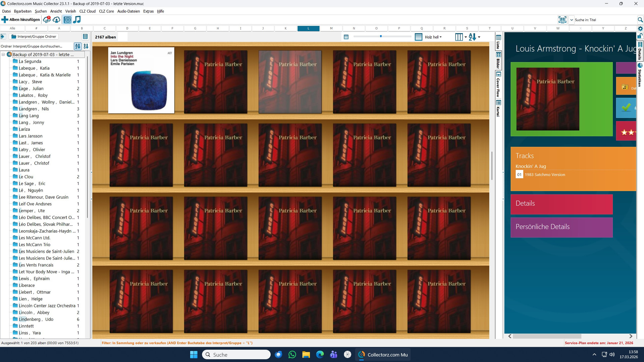Open the CLZ Cloud menu
The width and height of the screenshot is (644, 362).
pos(87,11)
